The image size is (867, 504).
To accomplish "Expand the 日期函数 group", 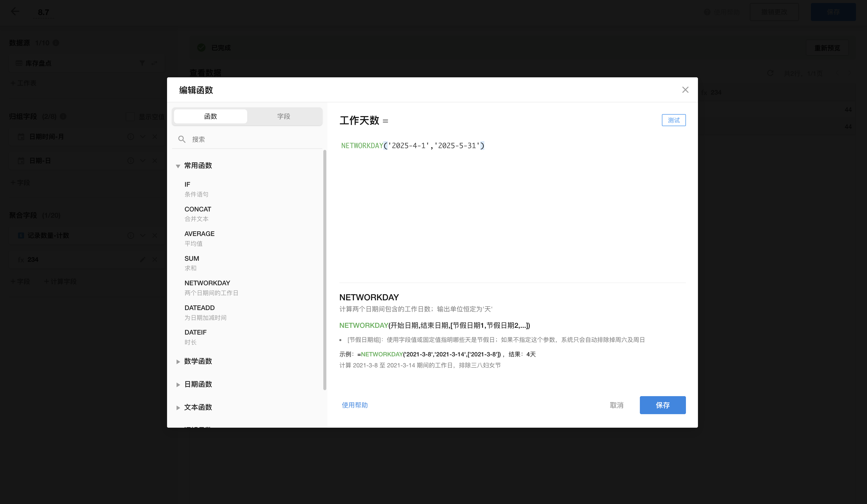I will coord(178,384).
